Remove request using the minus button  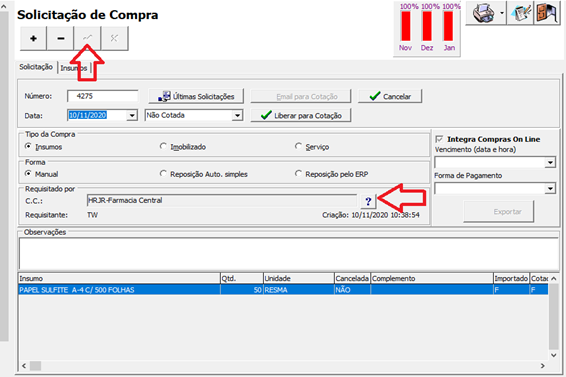pos(61,38)
